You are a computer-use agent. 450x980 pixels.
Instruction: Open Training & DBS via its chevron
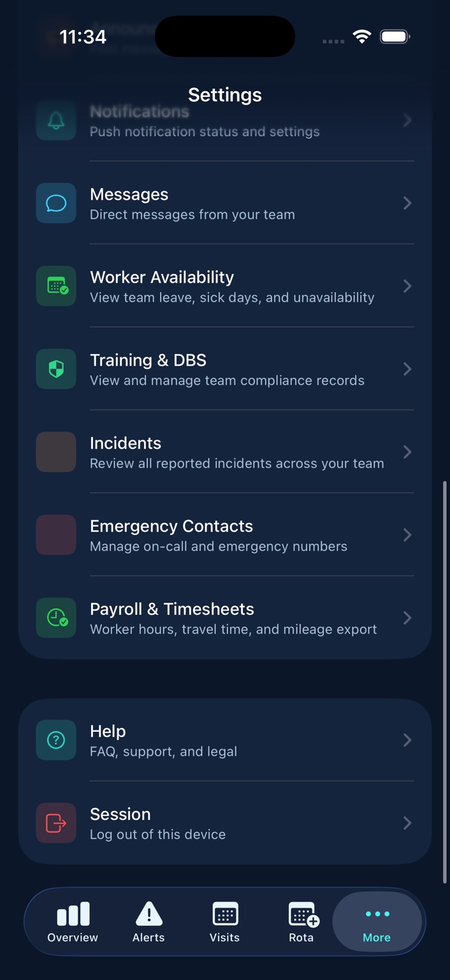point(407,369)
